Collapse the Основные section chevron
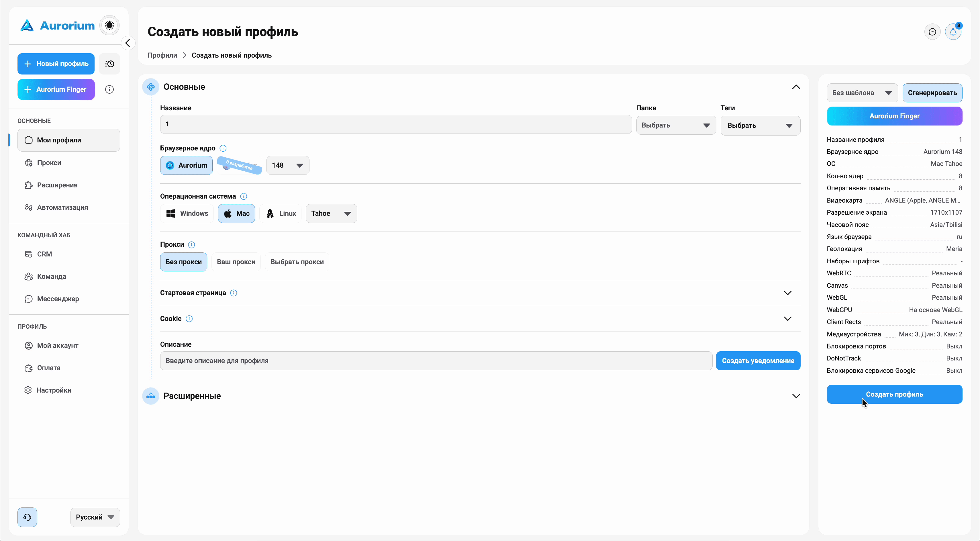The width and height of the screenshot is (980, 541). coord(796,87)
